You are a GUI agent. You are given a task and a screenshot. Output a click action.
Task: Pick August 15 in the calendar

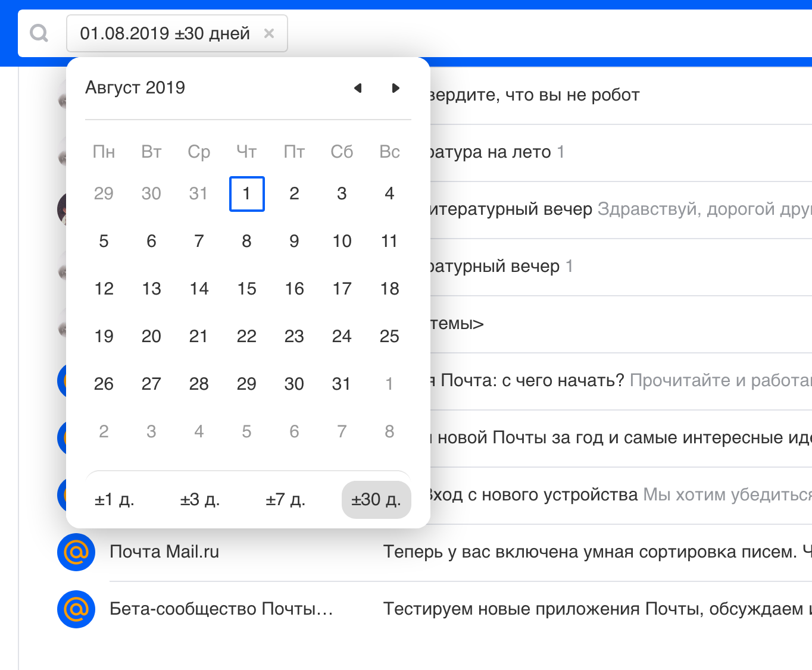click(x=246, y=289)
